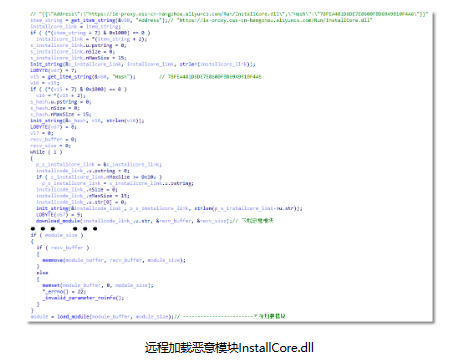Click the black ellipsis dots row

pyautogui.click(x=64, y=229)
